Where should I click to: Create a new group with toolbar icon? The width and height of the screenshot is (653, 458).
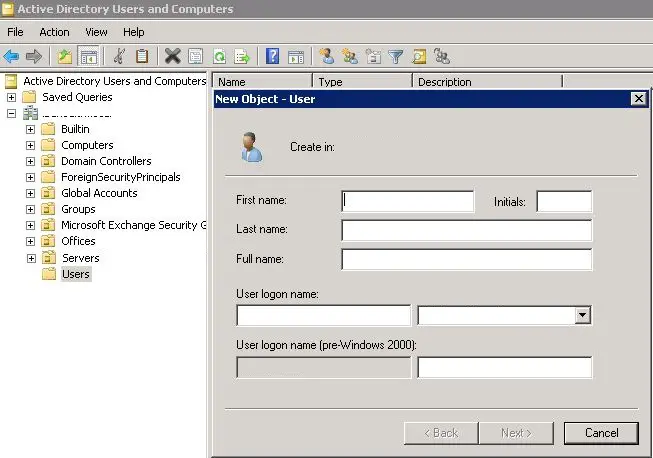(349, 56)
